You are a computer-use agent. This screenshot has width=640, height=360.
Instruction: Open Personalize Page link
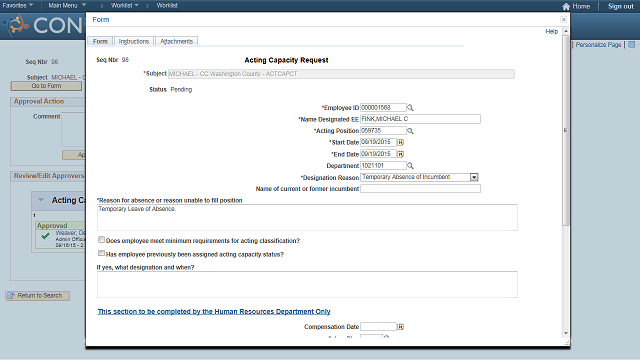pyautogui.click(x=598, y=45)
